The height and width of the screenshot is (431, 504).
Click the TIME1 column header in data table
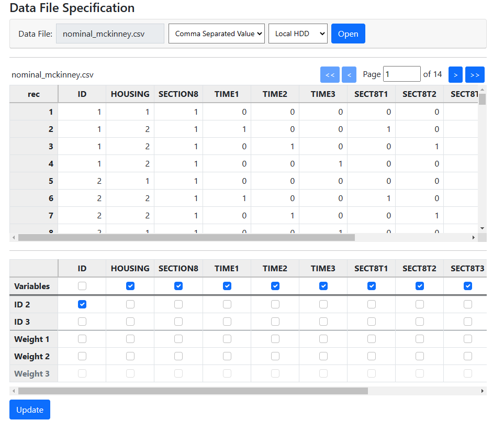pos(227,94)
